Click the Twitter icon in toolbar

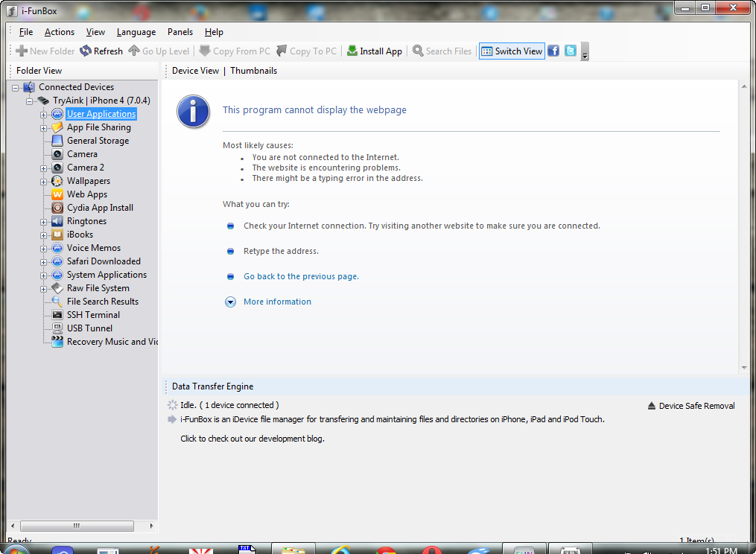[x=570, y=51]
